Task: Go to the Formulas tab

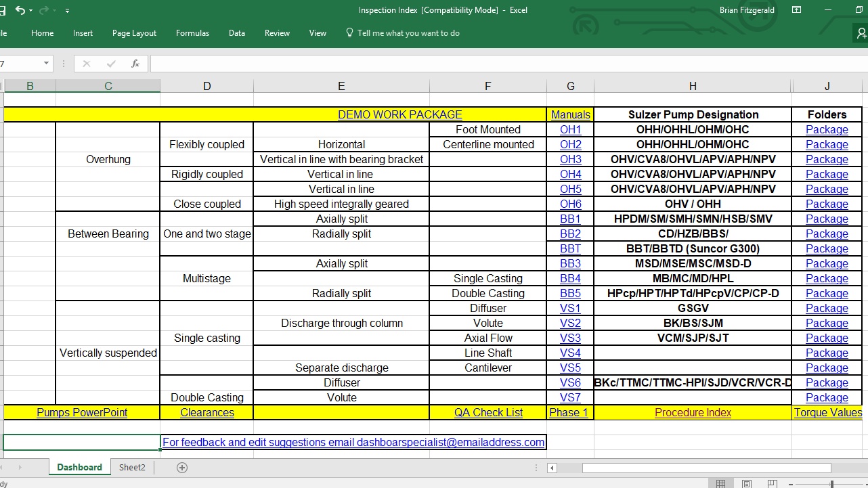Action: tap(192, 33)
